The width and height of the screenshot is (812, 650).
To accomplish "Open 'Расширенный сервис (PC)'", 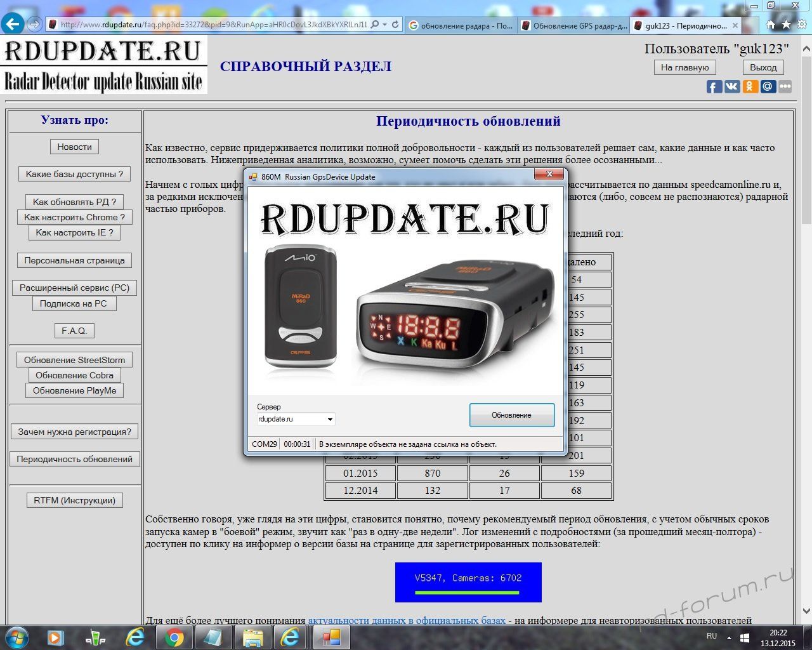I will 74,288.
